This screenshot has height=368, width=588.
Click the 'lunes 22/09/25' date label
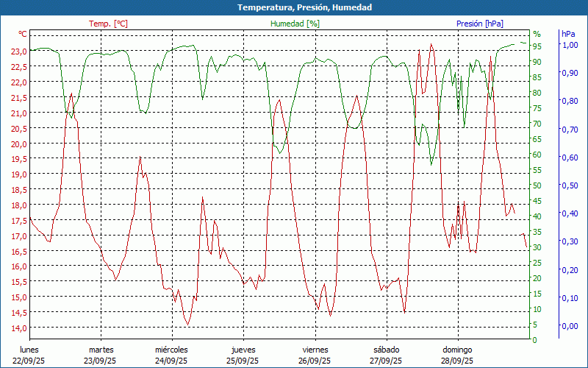coord(29,355)
